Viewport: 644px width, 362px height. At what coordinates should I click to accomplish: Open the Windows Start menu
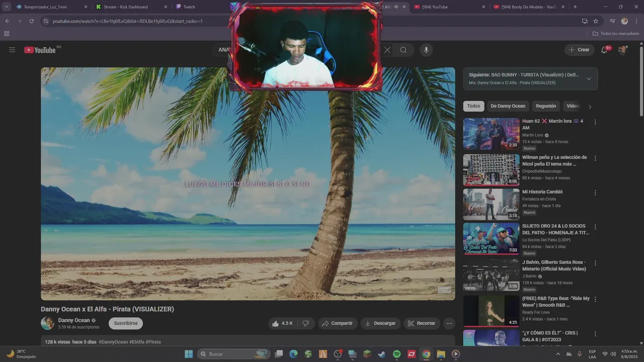pyautogui.click(x=189, y=354)
